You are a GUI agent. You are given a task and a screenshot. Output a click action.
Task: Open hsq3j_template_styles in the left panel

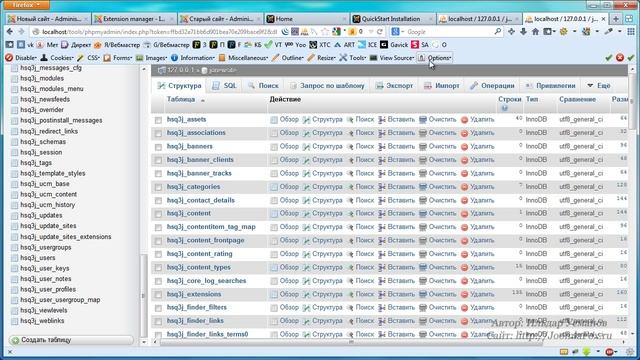53,173
